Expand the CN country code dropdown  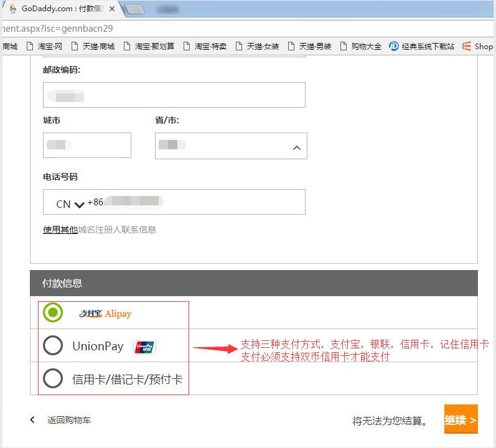pyautogui.click(x=70, y=204)
